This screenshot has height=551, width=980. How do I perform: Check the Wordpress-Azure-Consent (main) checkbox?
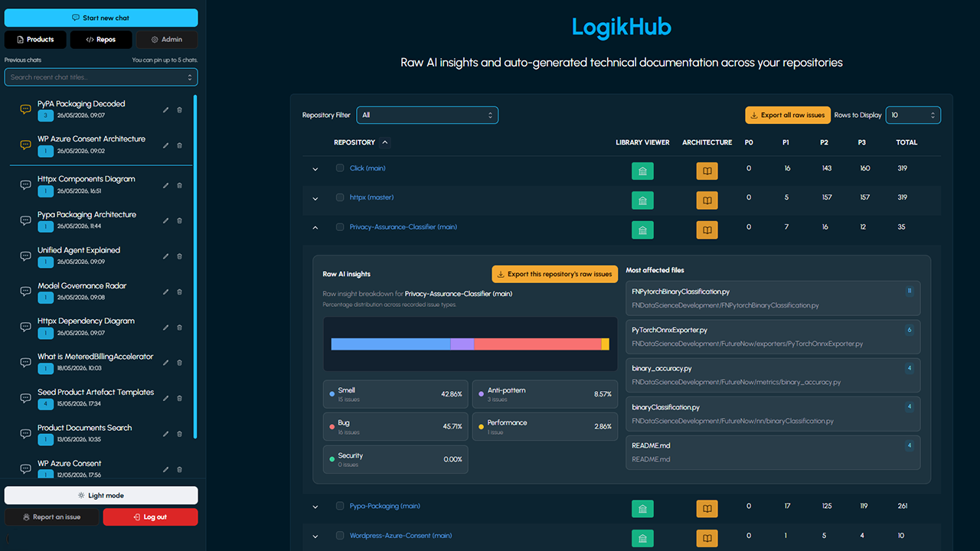[340, 536]
